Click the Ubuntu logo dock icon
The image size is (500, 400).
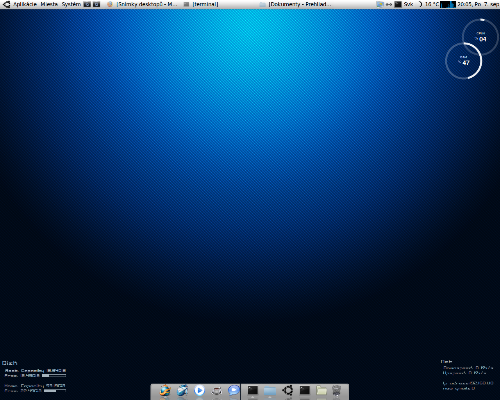[x=287, y=390]
